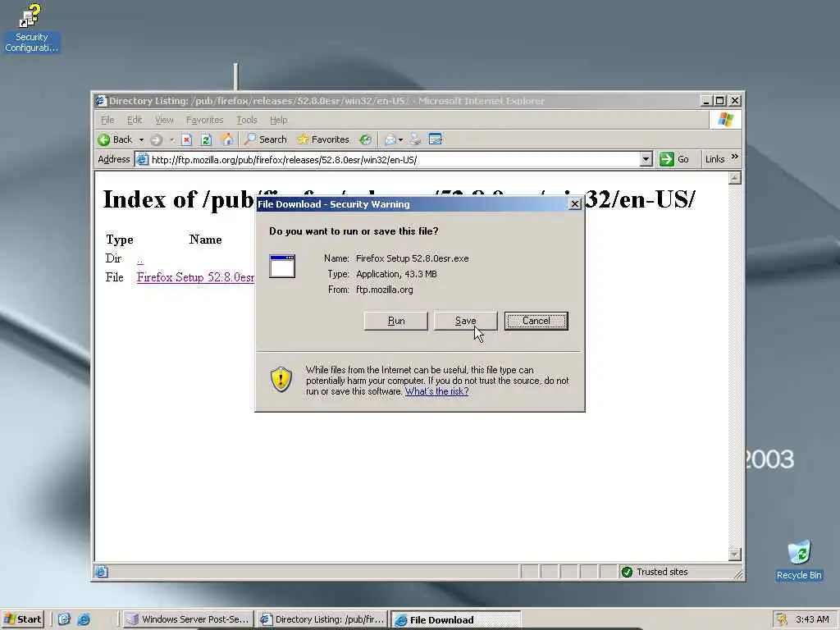Screen dimensions: 840x630
Task: Click the Mail icon in IE toolbar
Action: (390, 139)
